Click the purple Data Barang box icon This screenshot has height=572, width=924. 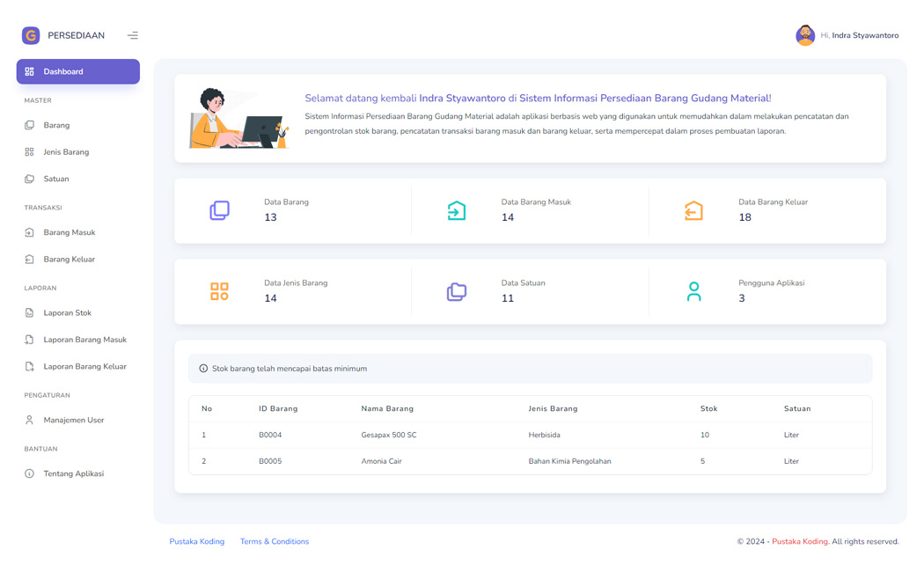[219, 210]
